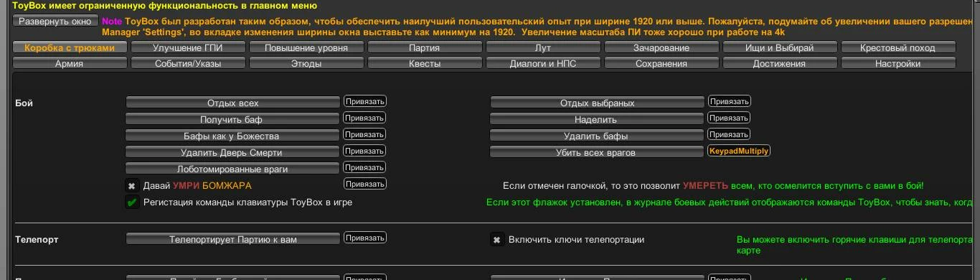Uncheck Регистация команды клавиатуры ToyBox в игре
This screenshot has width=980, height=280.
[132, 202]
